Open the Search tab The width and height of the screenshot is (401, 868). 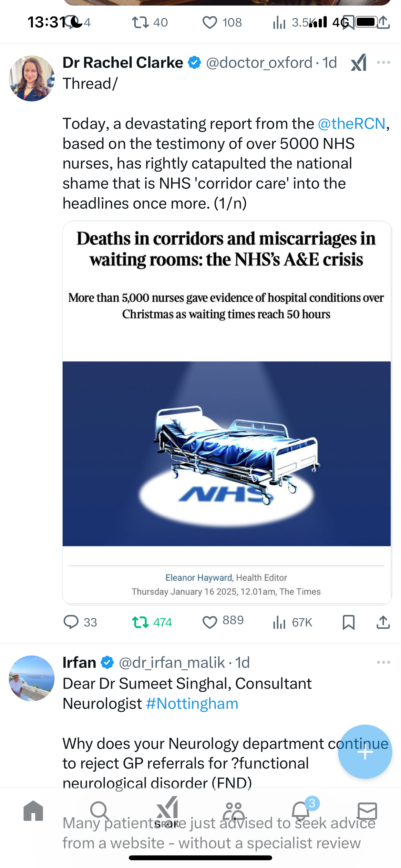pos(100,811)
